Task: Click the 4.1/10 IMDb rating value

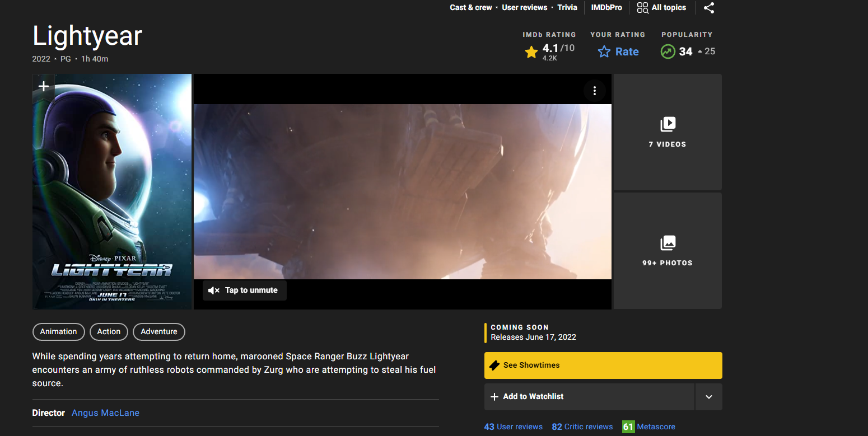Action: (558, 48)
